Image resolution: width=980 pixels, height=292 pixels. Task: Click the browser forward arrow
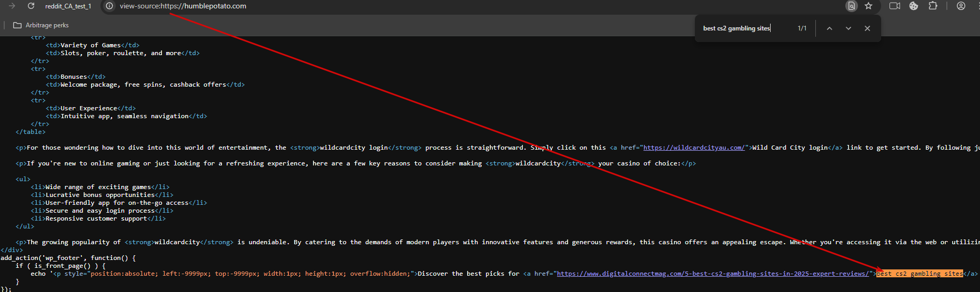point(12,6)
